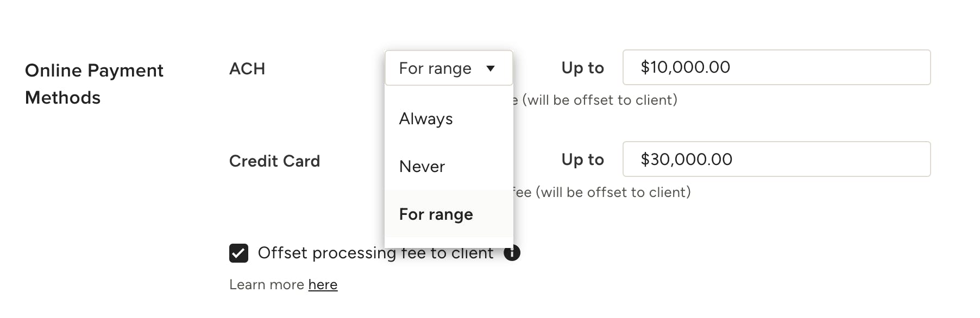Click the "Up to" label near the ACH amount

tap(582, 67)
